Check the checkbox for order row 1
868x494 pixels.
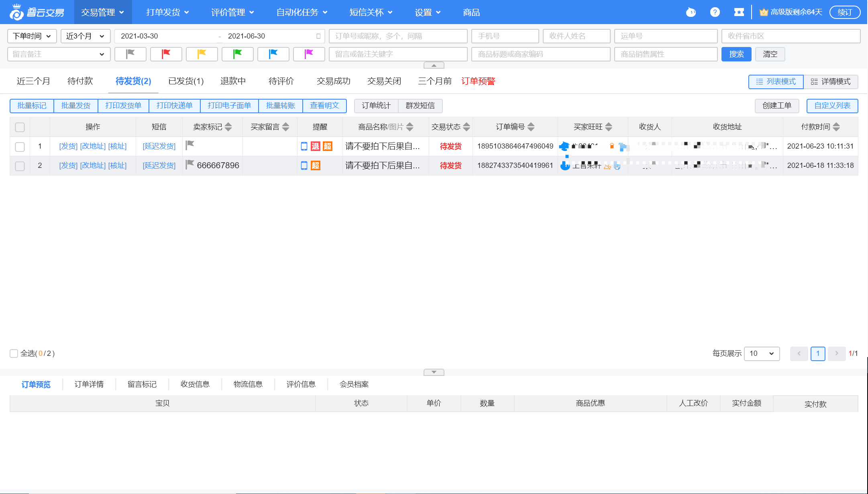(x=20, y=147)
